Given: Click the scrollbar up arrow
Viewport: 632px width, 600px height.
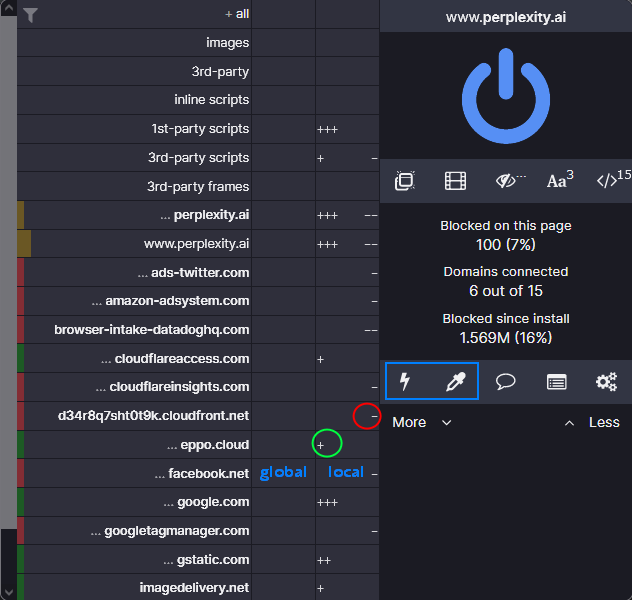Looking at the screenshot, I should [8, 8].
